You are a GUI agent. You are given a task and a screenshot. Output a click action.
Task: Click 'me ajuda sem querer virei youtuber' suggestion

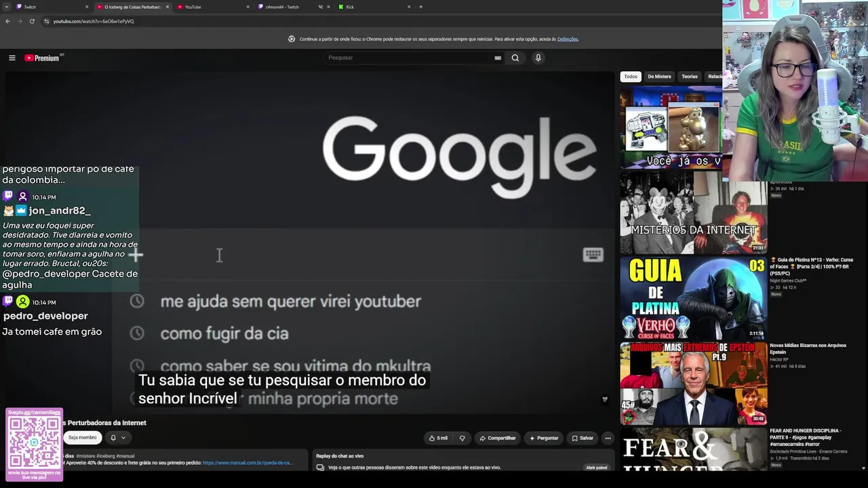(291, 301)
